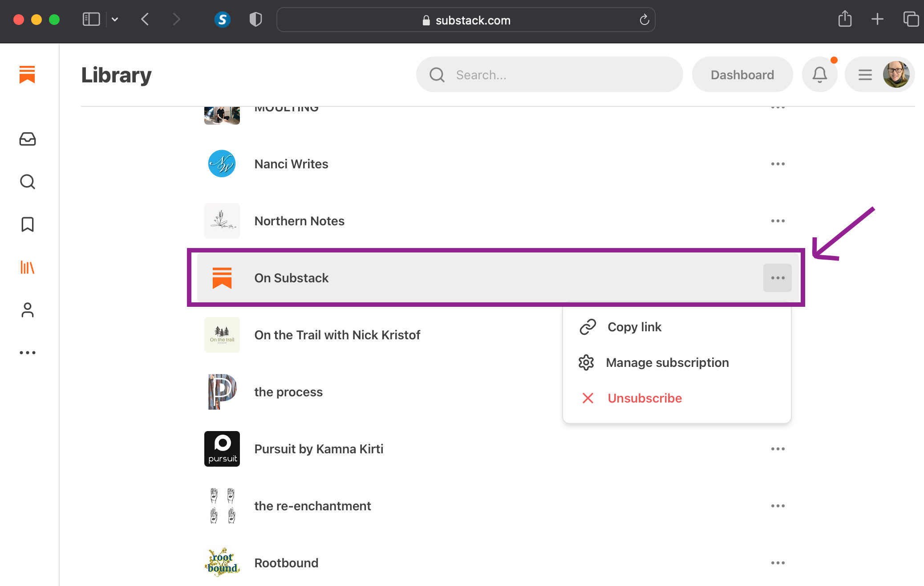Viewport: 924px width, 586px height.
Task: Expand Rootbound options menu
Action: coord(778,563)
